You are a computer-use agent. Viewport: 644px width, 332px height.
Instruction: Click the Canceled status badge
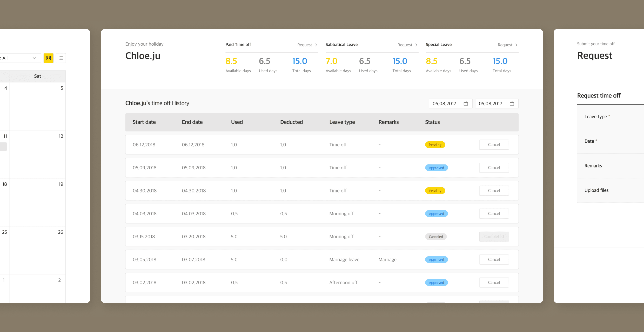(x=436, y=237)
